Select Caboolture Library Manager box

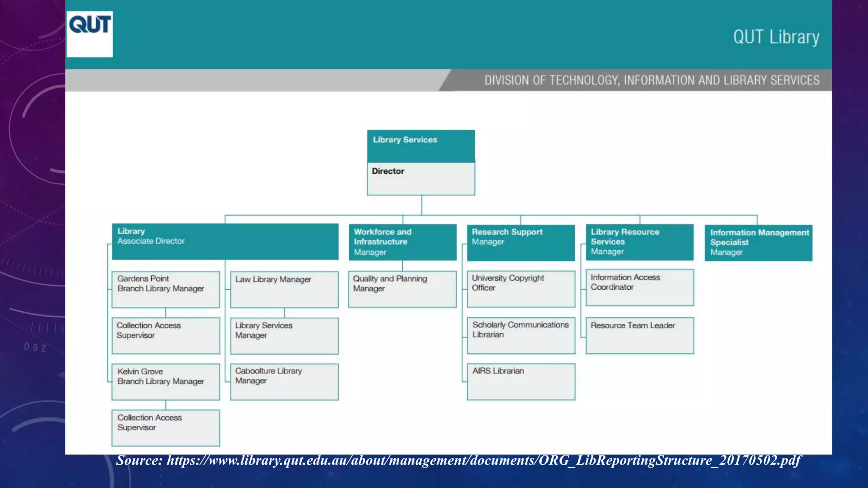(x=284, y=381)
